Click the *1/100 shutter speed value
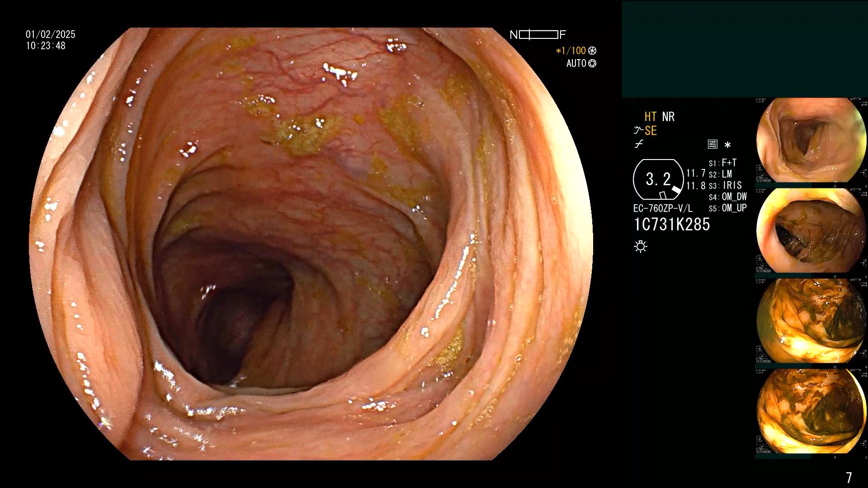 click(571, 51)
